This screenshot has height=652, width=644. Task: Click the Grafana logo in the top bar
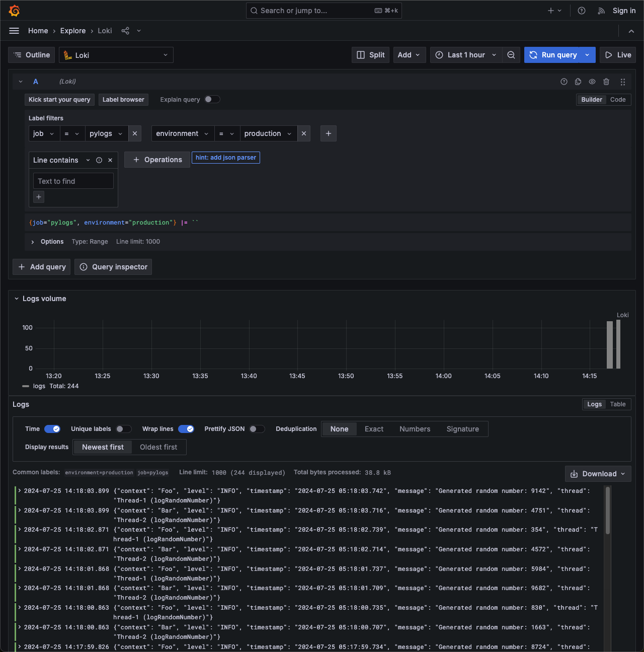point(15,11)
